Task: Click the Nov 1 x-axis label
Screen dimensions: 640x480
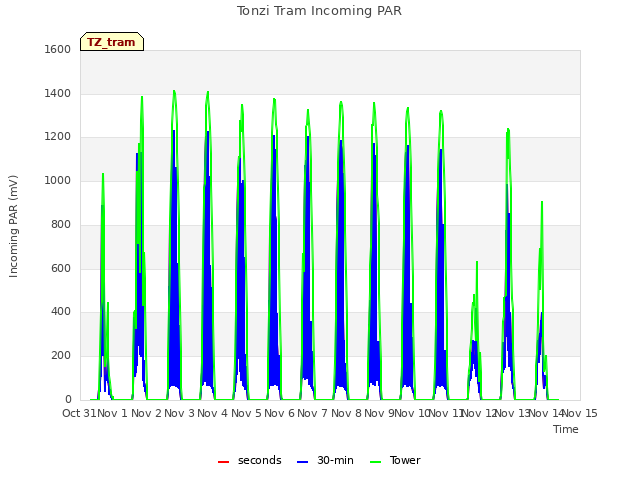Action: coord(113,413)
